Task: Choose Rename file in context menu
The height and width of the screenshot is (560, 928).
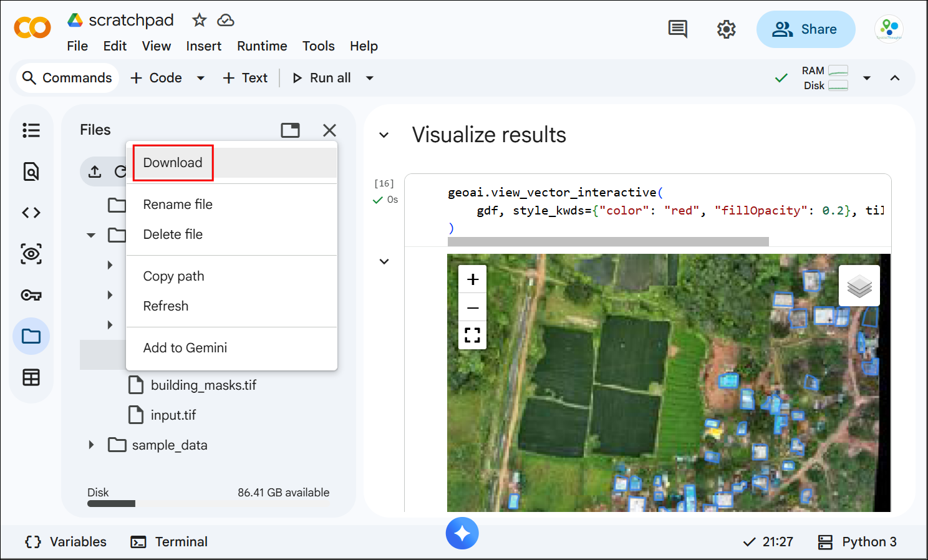Action: (x=231, y=205)
